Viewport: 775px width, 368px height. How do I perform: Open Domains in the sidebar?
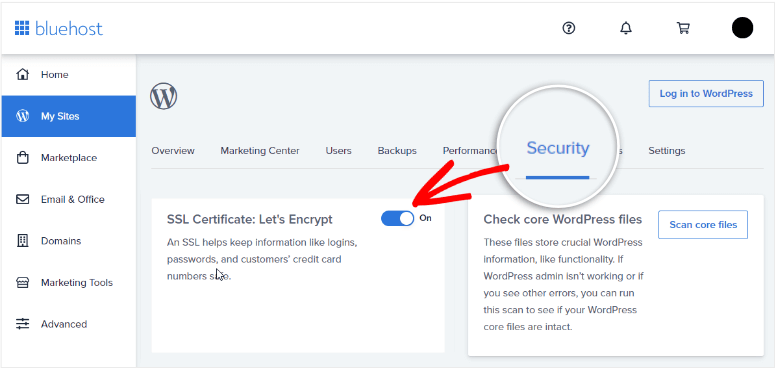point(69,241)
